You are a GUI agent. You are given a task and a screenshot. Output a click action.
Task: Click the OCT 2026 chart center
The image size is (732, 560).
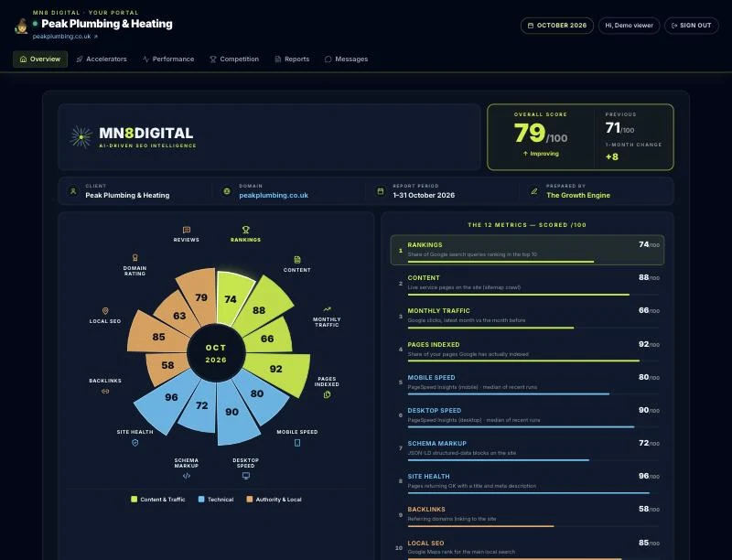(216, 353)
